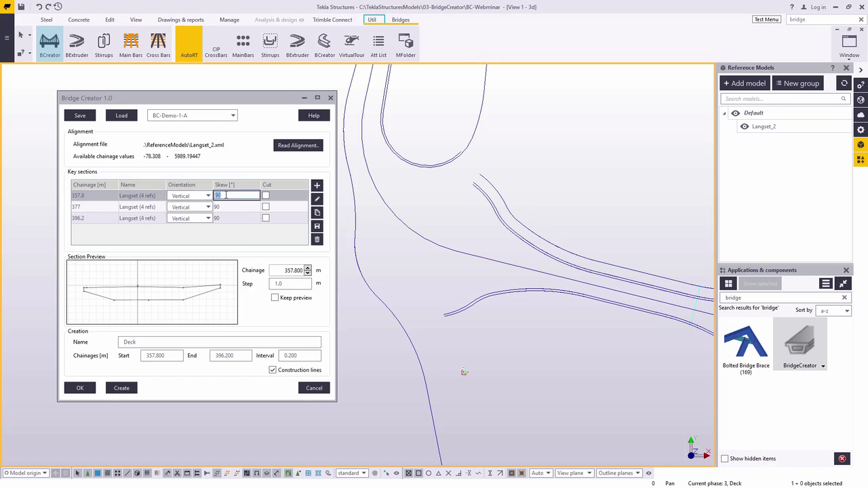Open the VirtualTour helicopter tool
868x488 pixels.
(351, 44)
